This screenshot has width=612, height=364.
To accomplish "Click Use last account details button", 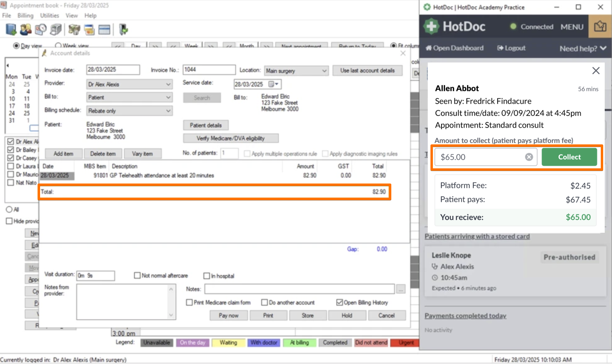I will tap(367, 70).
